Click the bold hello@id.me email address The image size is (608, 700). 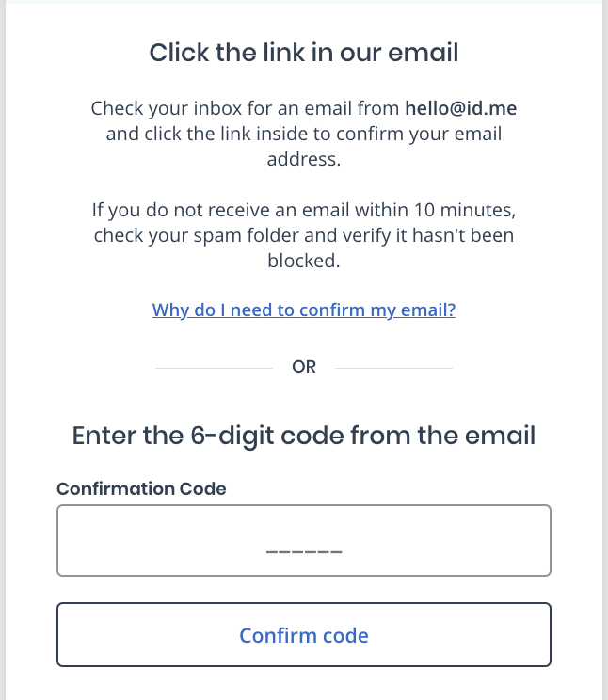[460, 108]
